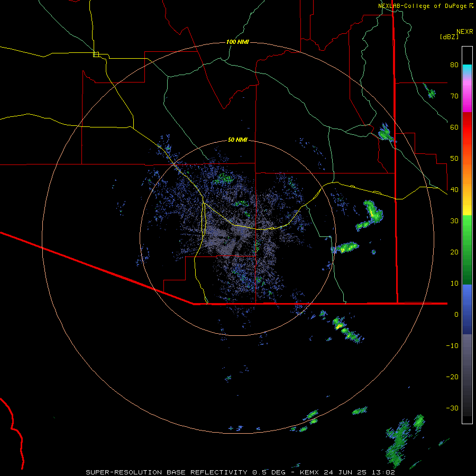The height and width of the screenshot is (476, 476).
Task: Click the 40 value on the dBZ scale
Action: pos(454,190)
